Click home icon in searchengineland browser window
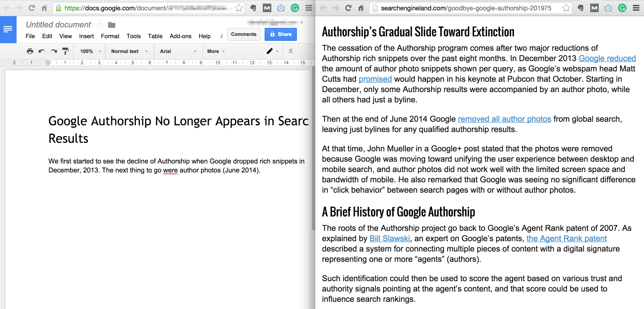This screenshot has height=309, width=644. coord(361,8)
